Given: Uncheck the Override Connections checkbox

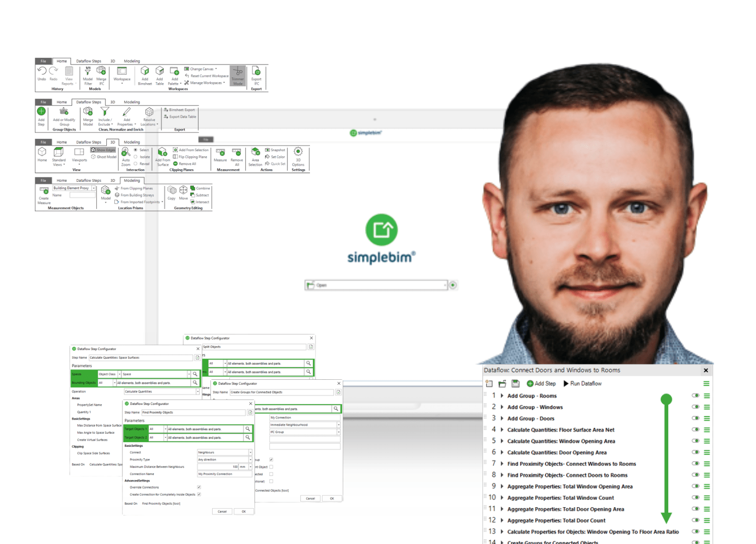Looking at the screenshot, I should (x=199, y=487).
